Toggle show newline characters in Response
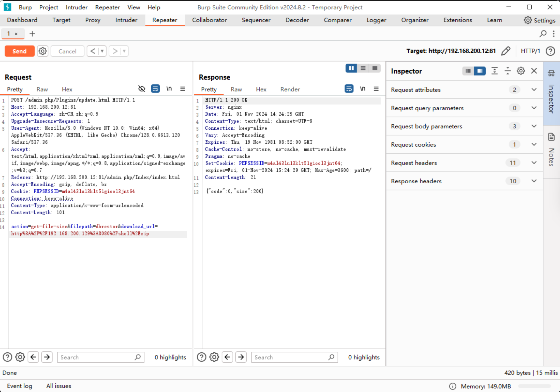The width and height of the screenshot is (560, 392). [x=363, y=89]
